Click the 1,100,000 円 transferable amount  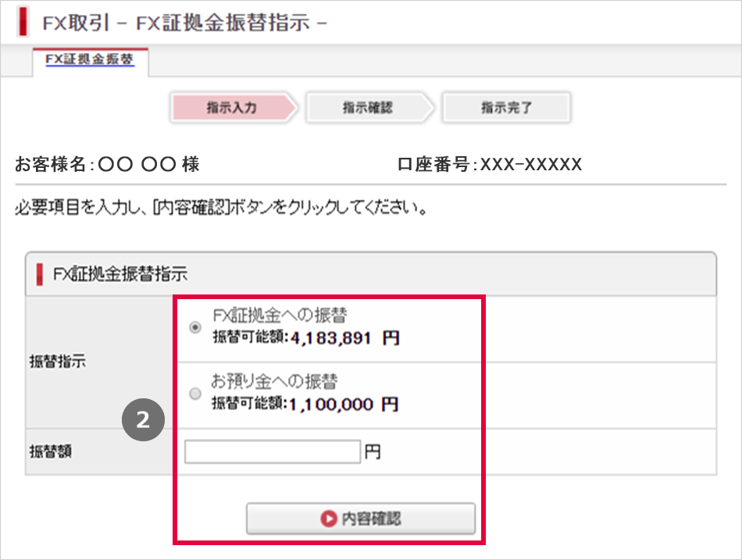coord(344,405)
